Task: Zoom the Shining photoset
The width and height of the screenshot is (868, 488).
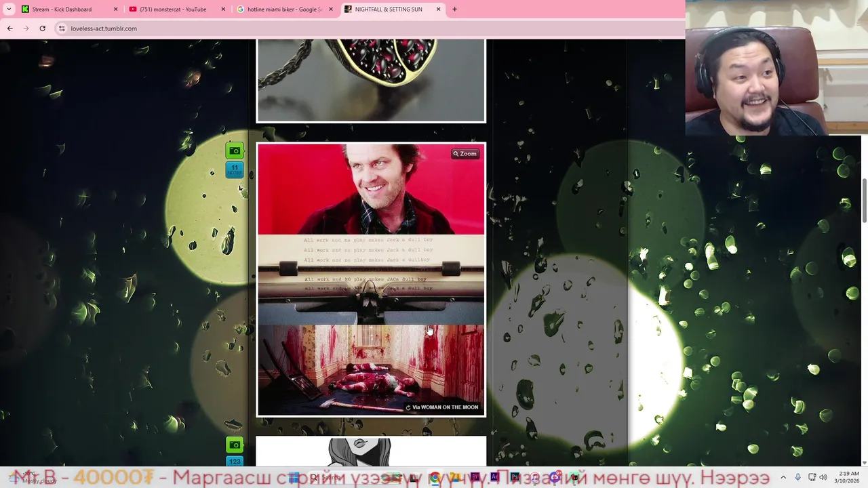Action: 465,154
